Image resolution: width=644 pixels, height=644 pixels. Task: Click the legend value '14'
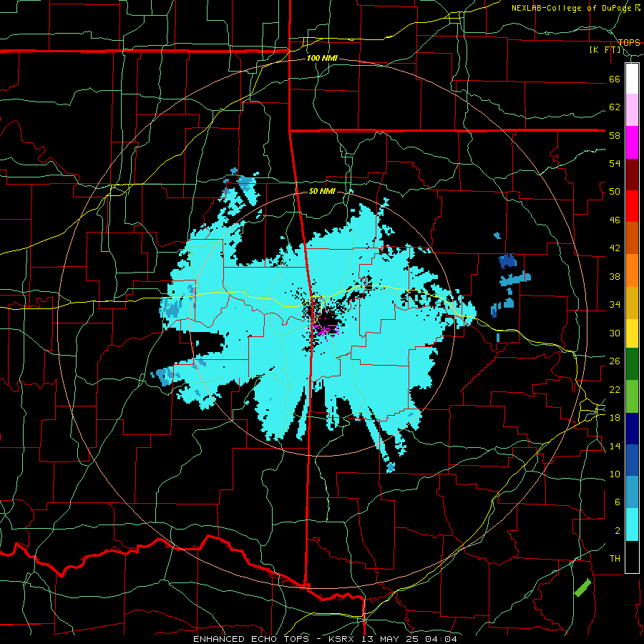tap(615, 446)
